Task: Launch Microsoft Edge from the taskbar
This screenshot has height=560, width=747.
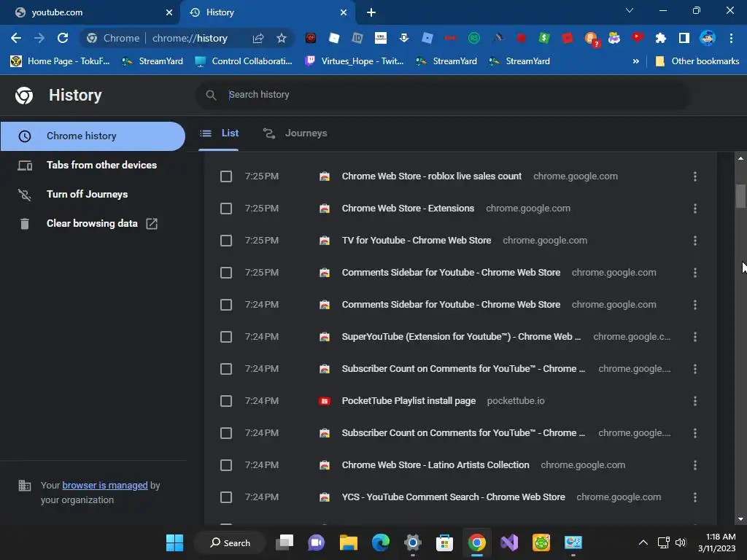Action: (380, 542)
